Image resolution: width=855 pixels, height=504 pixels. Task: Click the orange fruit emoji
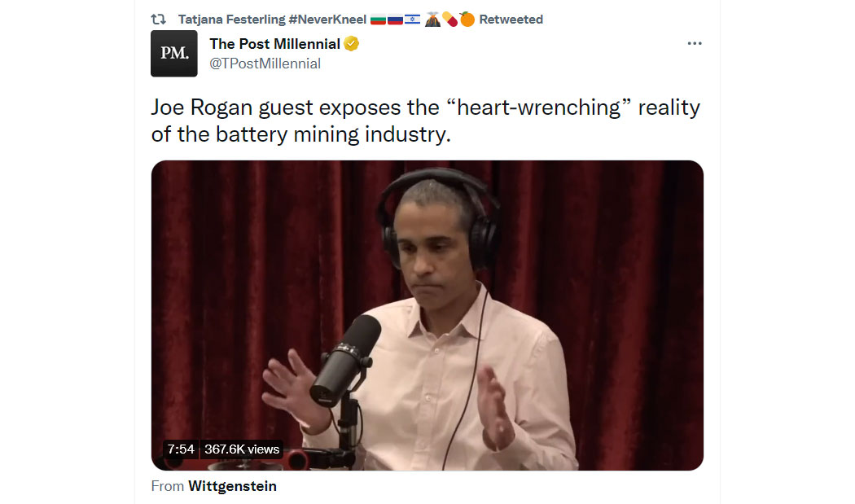click(467, 20)
